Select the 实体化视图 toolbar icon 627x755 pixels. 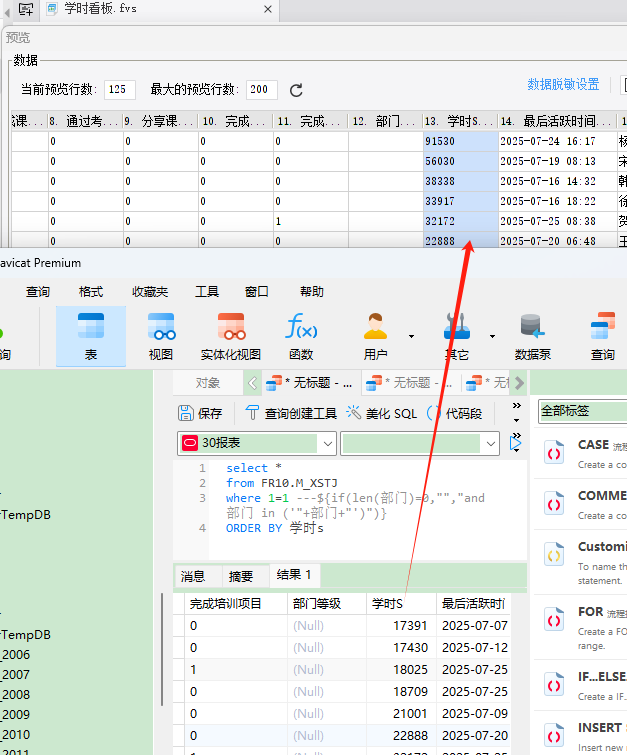coord(231,337)
